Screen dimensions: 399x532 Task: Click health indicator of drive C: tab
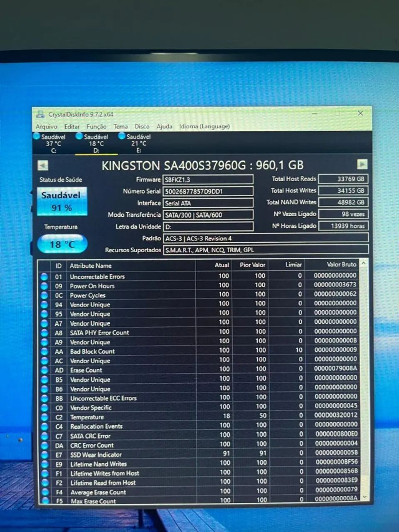point(37,136)
